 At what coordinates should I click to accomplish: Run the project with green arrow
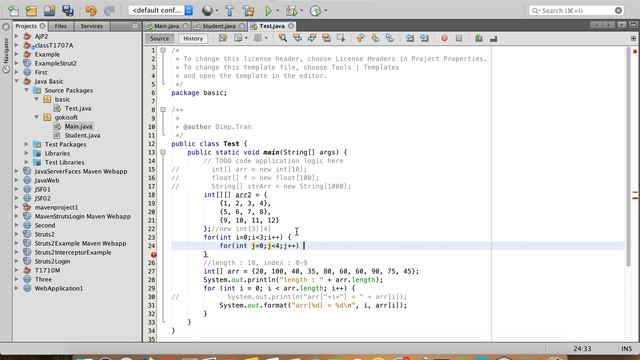(268, 11)
